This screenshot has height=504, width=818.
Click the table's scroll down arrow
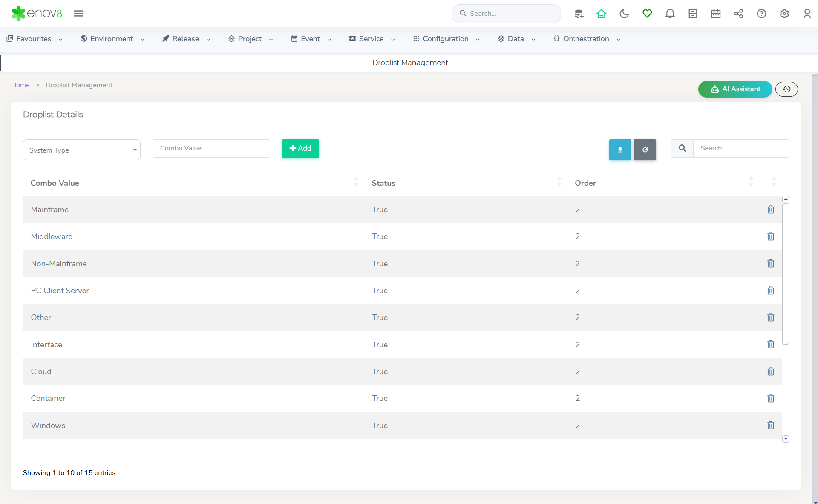click(786, 439)
